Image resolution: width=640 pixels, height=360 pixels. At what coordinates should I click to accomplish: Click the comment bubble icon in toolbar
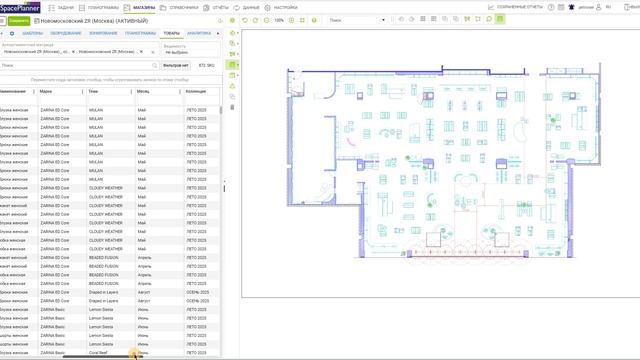point(489,19)
